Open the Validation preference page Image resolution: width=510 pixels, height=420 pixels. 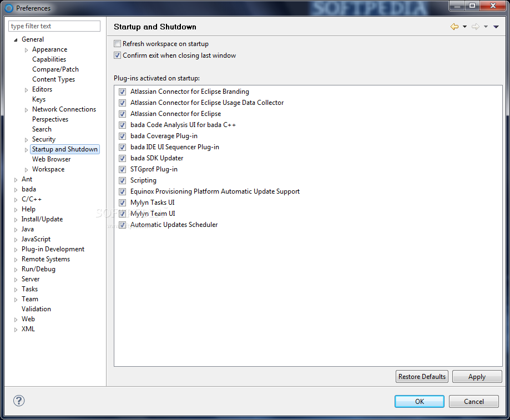[36, 309]
